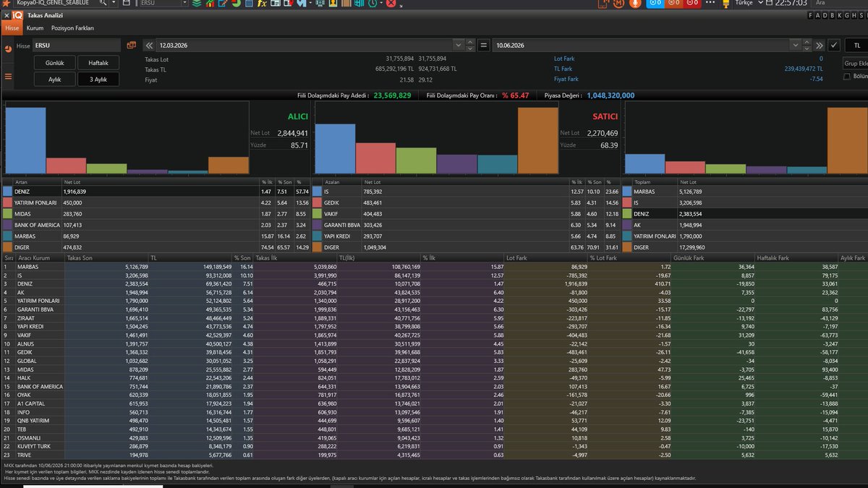Image resolution: width=868 pixels, height=488 pixels.
Task: Click the blue edit note toolbar icon
Action: point(223,4)
